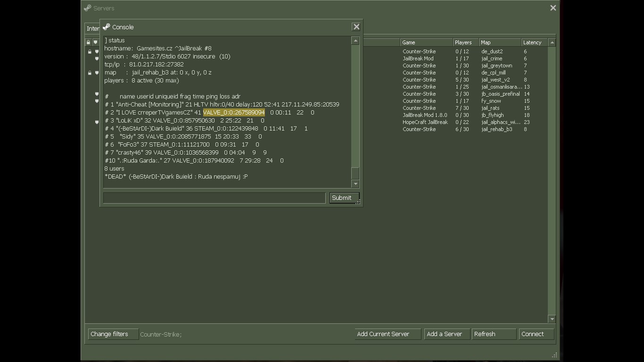Focus the console command input field
The height and width of the screenshot is (362, 644).
[215, 198]
